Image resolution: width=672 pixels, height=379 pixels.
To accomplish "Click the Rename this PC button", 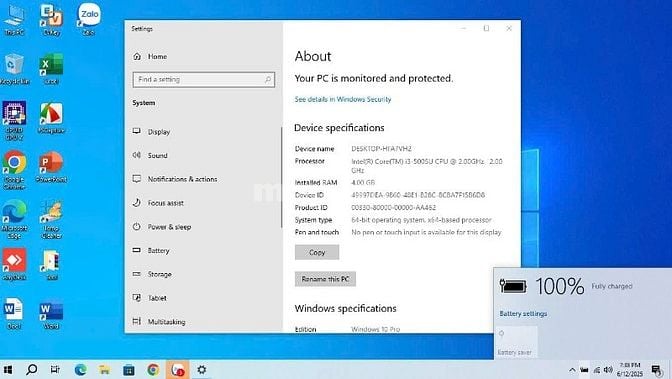I will coord(325,279).
